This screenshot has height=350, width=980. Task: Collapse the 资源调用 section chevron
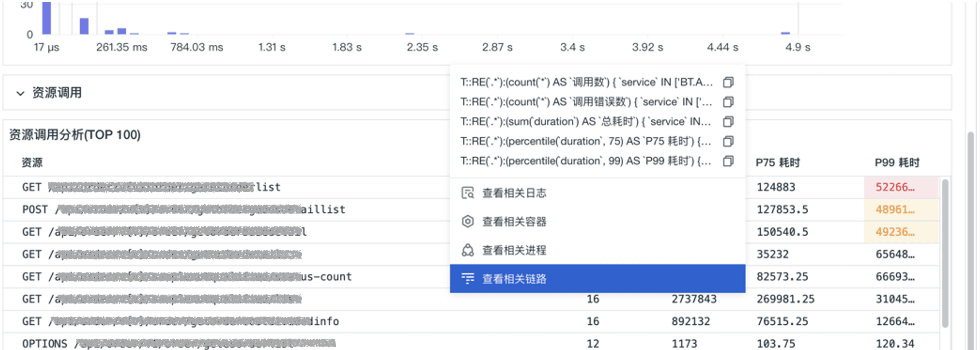[20, 93]
